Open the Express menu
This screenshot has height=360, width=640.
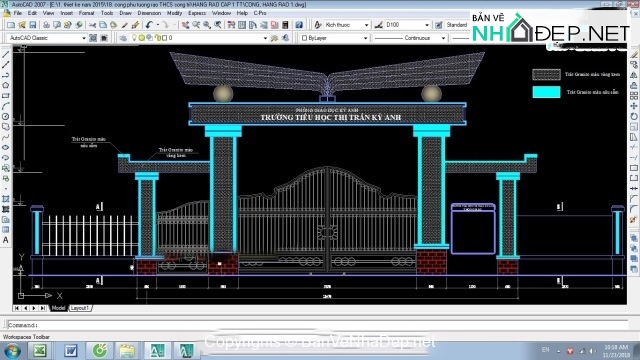point(197,13)
